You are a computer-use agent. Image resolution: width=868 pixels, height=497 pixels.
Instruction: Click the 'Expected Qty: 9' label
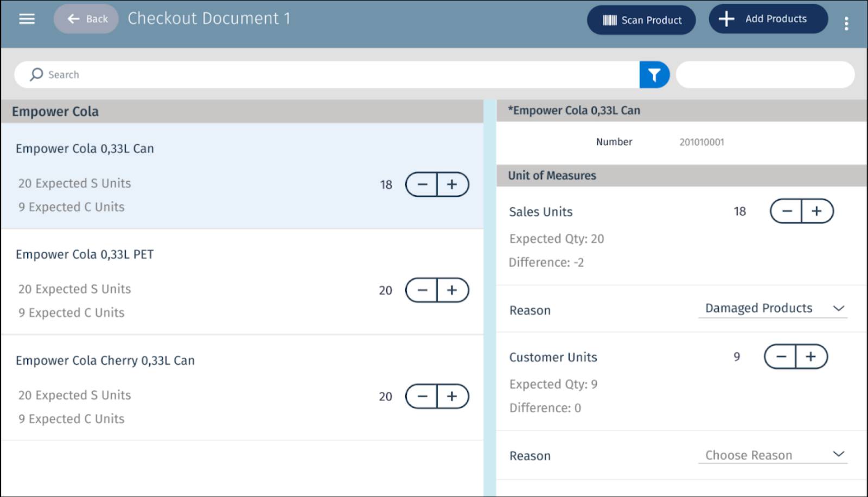pos(553,384)
